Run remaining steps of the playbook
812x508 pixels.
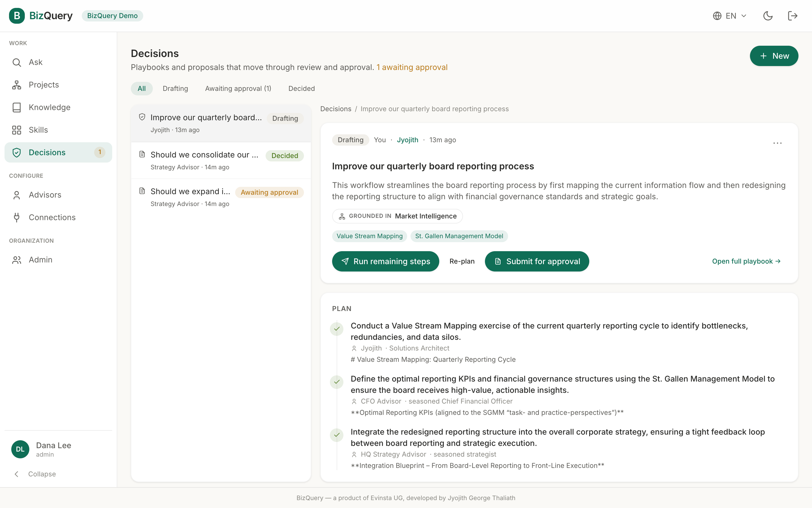click(x=385, y=261)
